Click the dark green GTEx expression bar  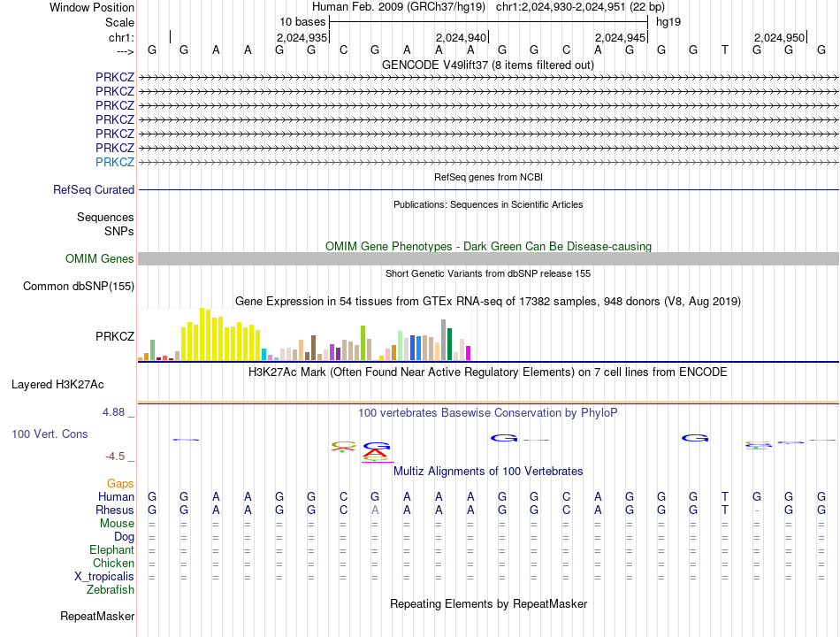point(449,344)
